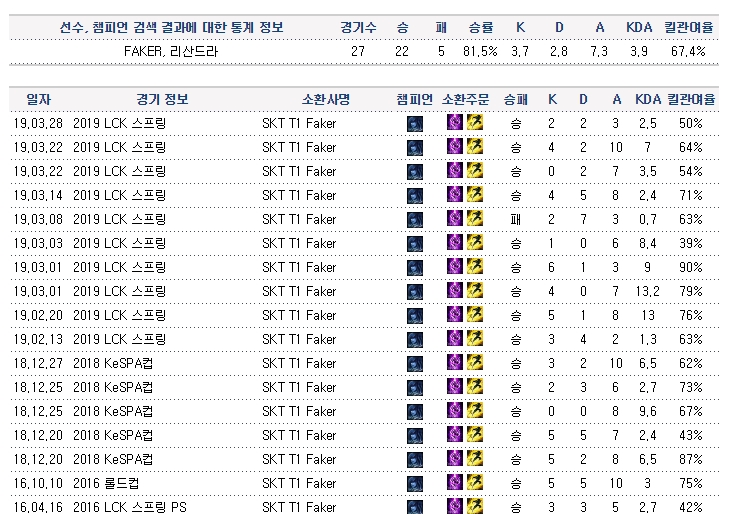734x514 pixels.
Task: Click Flash icon in 18.12.20 row with 43%
Action: pos(474,434)
